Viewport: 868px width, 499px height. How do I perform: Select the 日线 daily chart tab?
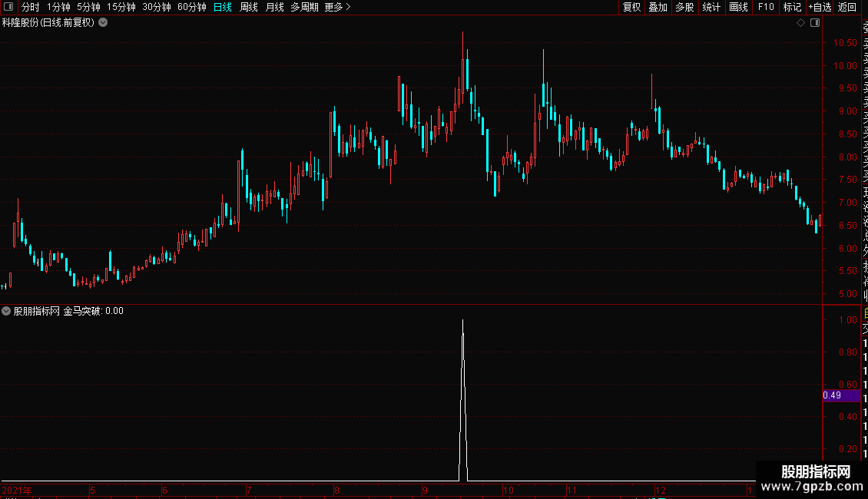223,7
